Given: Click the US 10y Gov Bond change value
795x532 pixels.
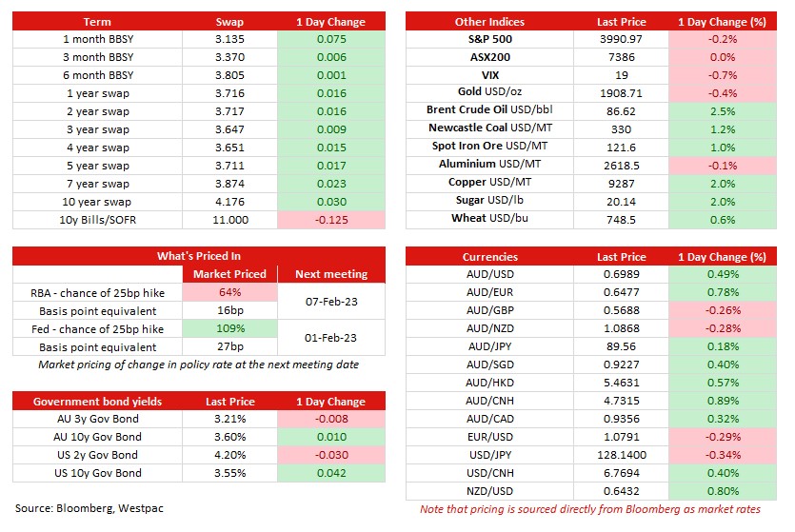Looking at the screenshot, I should tap(331, 473).
